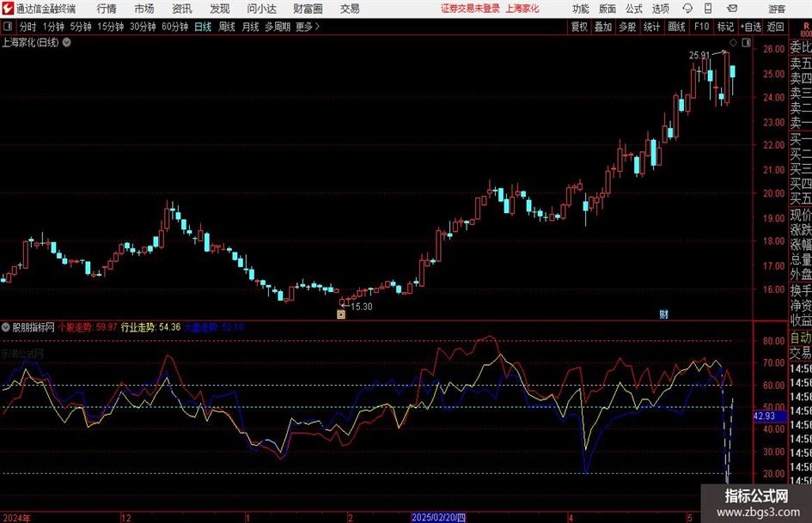Click the red 上海家化 stock name in title bar
Screen dimensions: 812x523
(522, 9)
